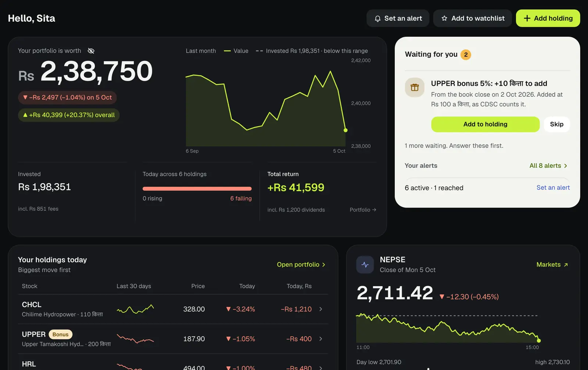Skip the UPPER bonus prompt

click(556, 124)
